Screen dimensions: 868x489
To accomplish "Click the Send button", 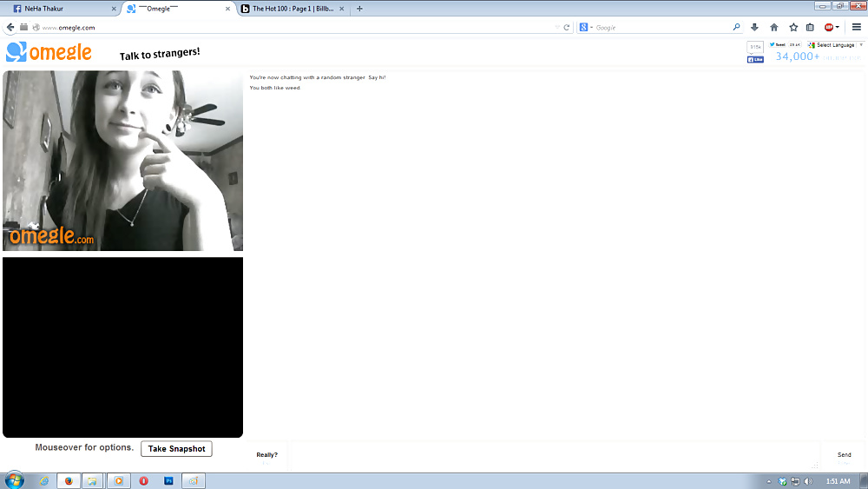I will 844,456.
